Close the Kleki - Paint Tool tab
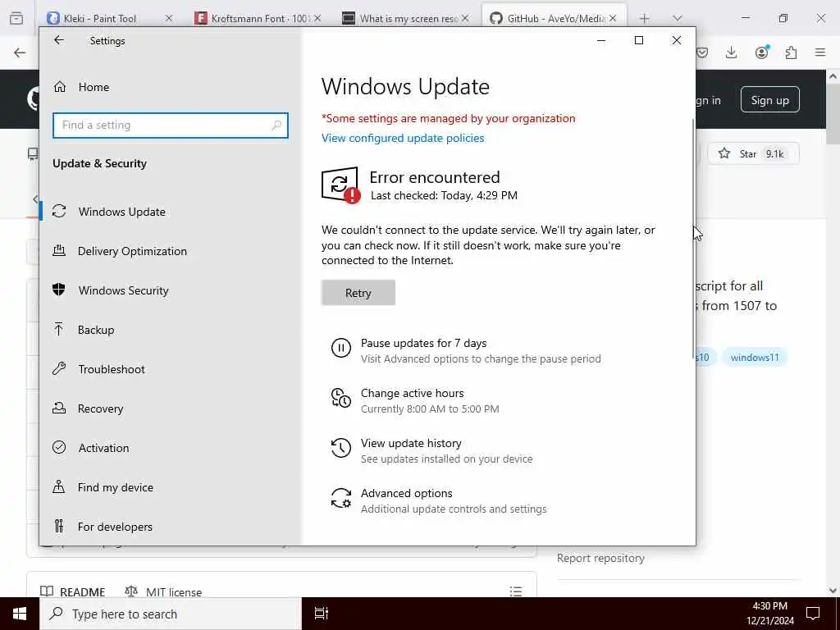Screen dimensions: 840x630 coord(169,18)
